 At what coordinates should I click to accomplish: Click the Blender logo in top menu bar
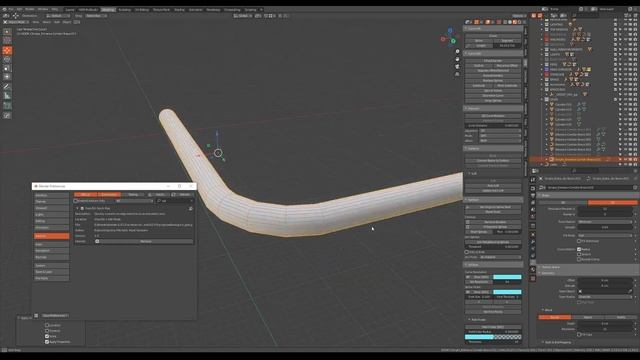click(3, 9)
